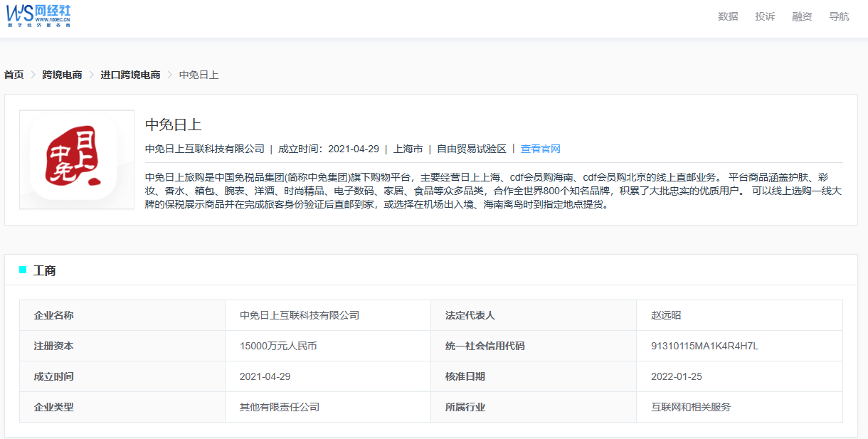
Task: Click the company description paragraph
Action: 494,191
